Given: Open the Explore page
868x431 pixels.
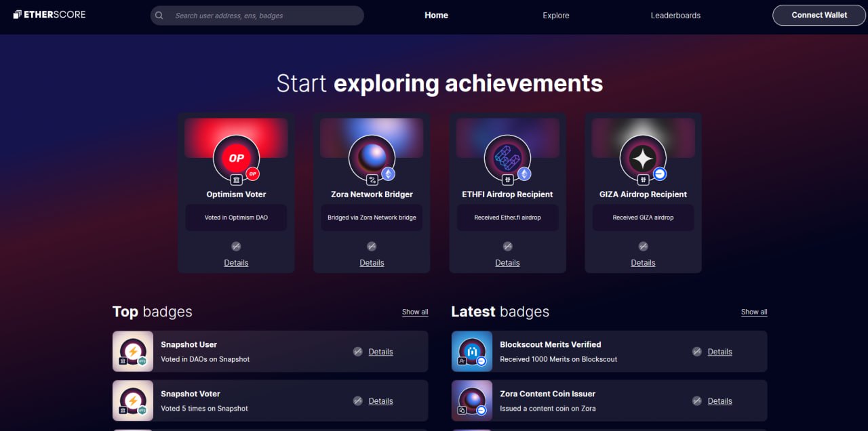Looking at the screenshot, I should click(x=556, y=15).
